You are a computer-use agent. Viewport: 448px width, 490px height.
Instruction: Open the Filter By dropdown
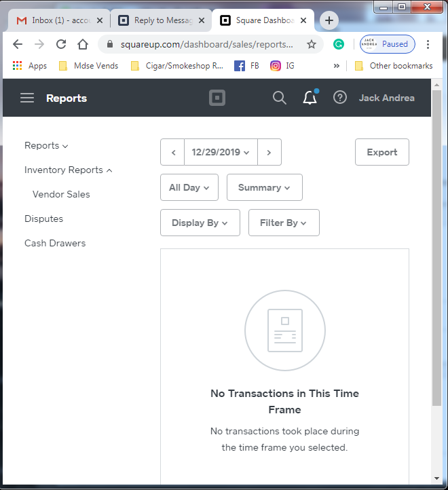pos(283,223)
